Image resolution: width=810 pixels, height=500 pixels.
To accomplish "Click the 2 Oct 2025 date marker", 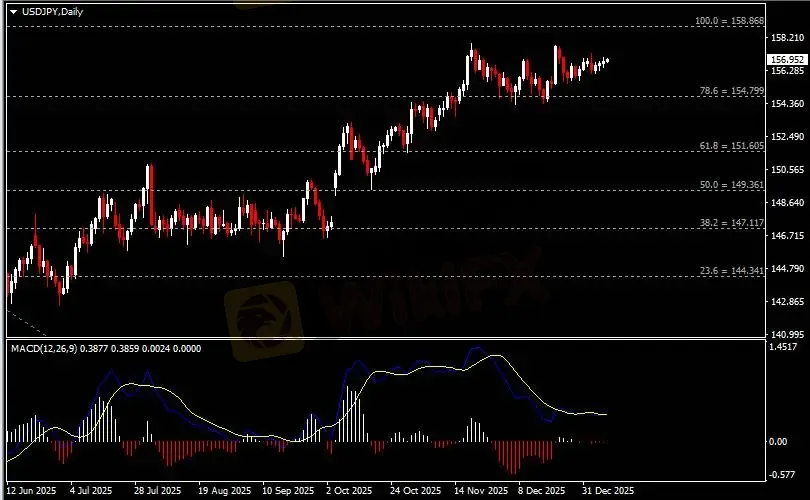I will click(349, 491).
